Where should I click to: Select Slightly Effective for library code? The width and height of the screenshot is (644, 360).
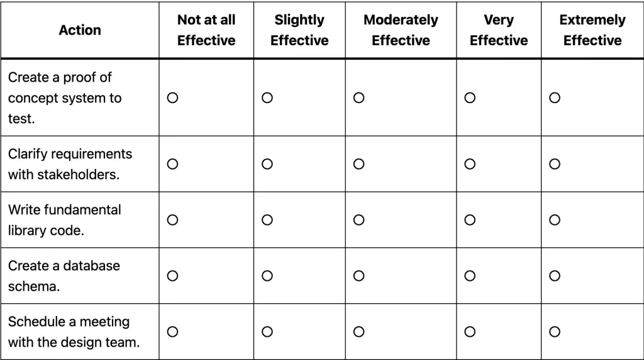tap(267, 220)
